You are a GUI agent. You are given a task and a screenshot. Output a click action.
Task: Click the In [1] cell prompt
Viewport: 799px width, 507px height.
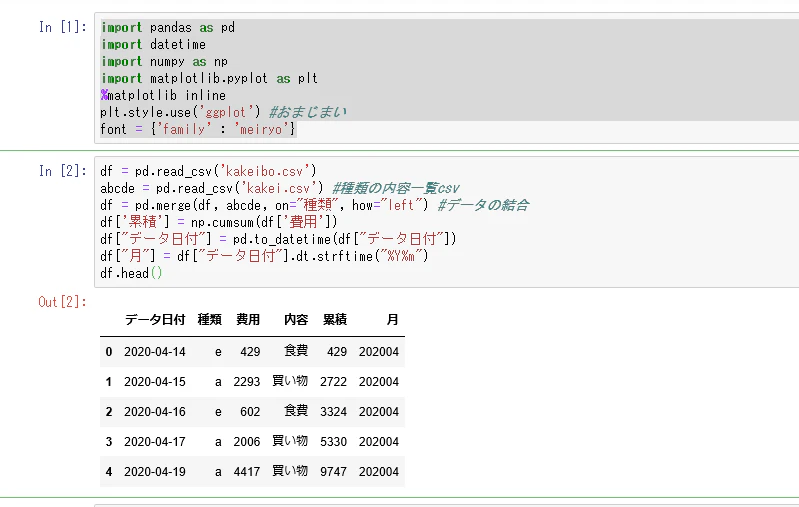[x=63, y=27]
